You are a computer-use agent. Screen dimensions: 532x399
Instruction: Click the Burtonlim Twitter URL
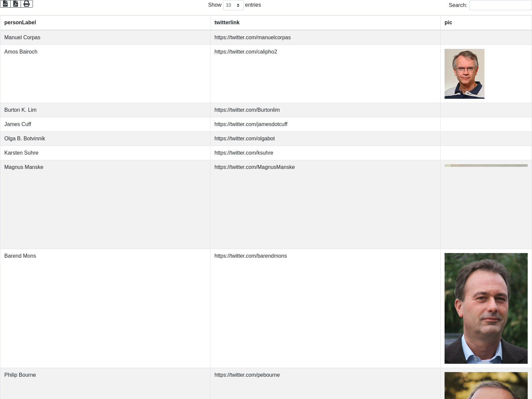247,110
